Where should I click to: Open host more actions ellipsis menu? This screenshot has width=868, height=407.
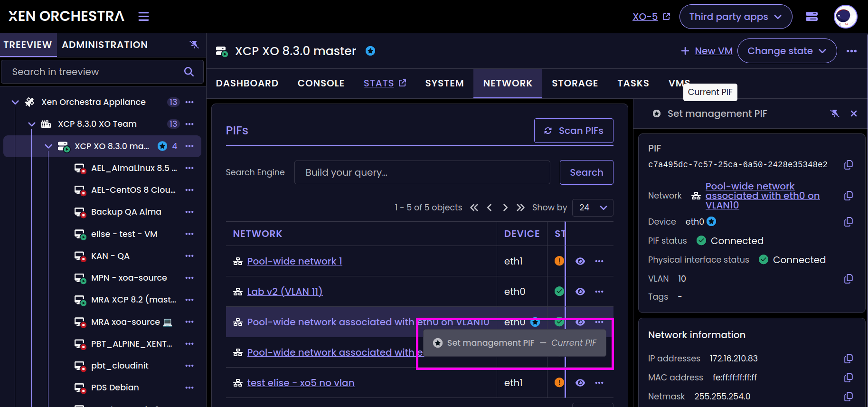point(851,51)
